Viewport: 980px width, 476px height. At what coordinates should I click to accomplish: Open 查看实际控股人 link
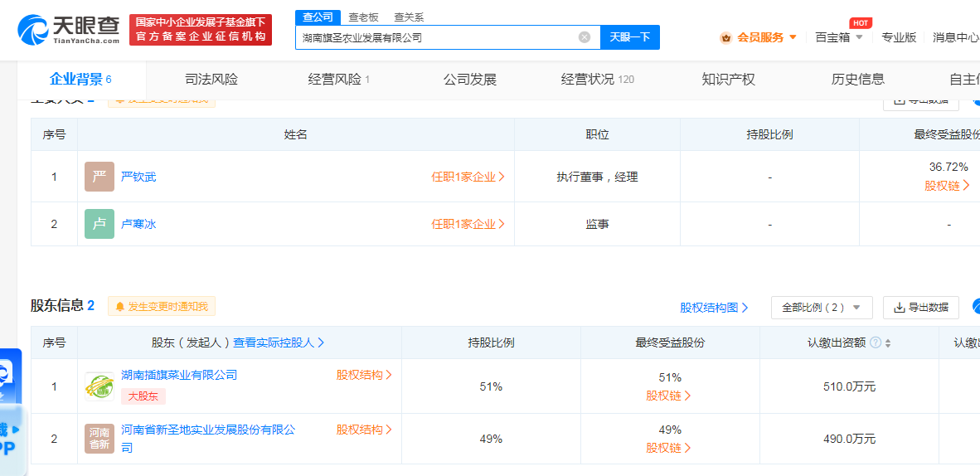[x=279, y=342]
